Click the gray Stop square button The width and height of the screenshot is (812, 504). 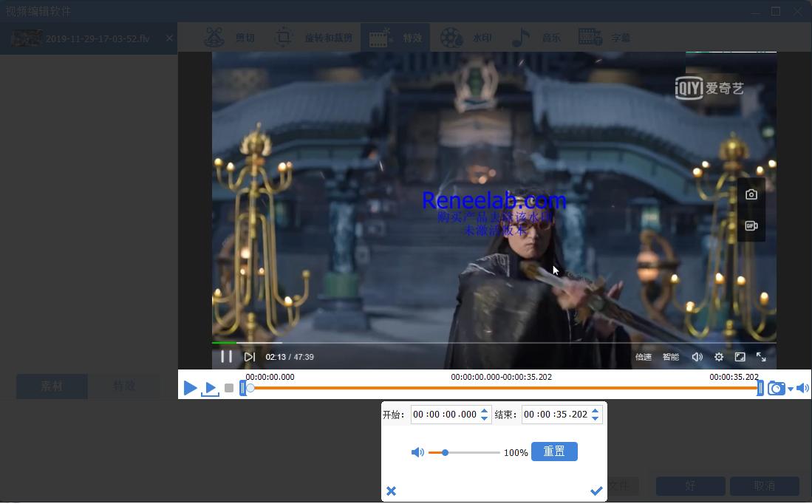[x=229, y=388]
